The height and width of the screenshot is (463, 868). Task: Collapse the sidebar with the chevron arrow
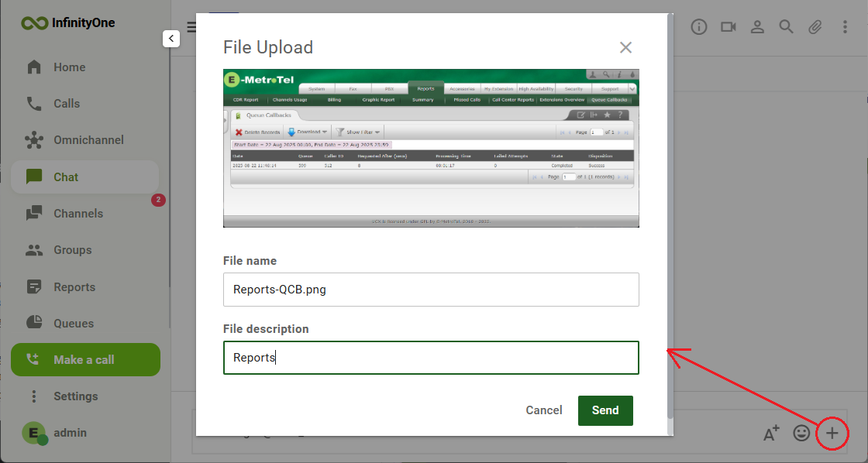click(x=171, y=39)
